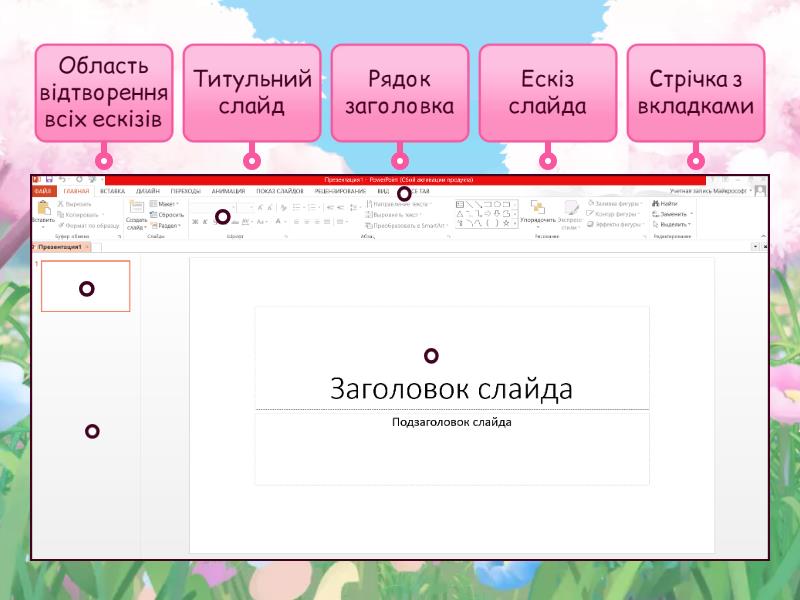Click Экспресс-стили quick styles icon
800x600 pixels.
pyautogui.click(x=570, y=207)
